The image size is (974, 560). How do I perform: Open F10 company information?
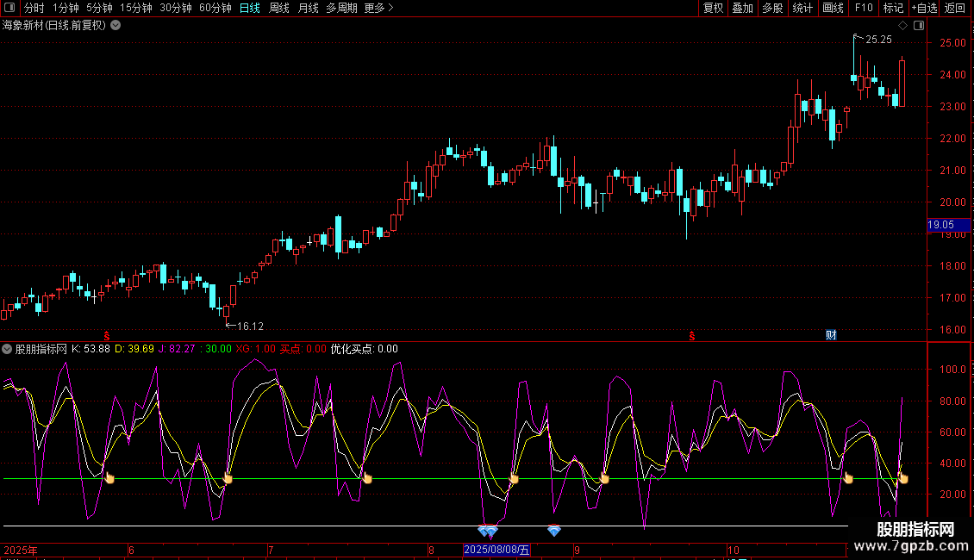click(x=864, y=8)
